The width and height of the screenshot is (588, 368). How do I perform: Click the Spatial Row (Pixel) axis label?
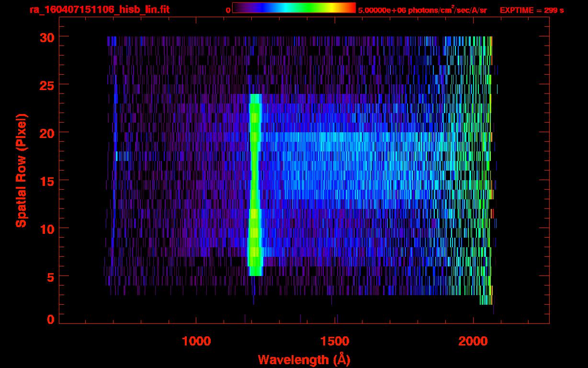[21, 171]
